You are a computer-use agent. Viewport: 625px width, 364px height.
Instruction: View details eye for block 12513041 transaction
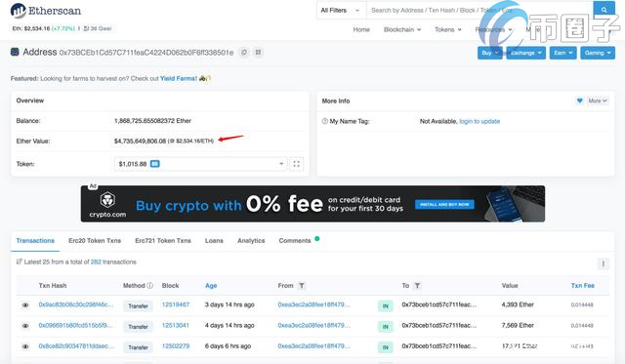click(x=25, y=326)
